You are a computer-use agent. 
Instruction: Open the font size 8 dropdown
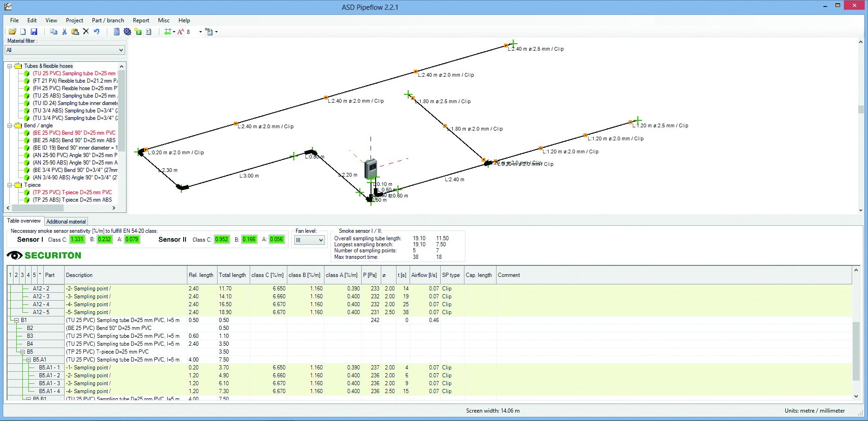[200, 32]
